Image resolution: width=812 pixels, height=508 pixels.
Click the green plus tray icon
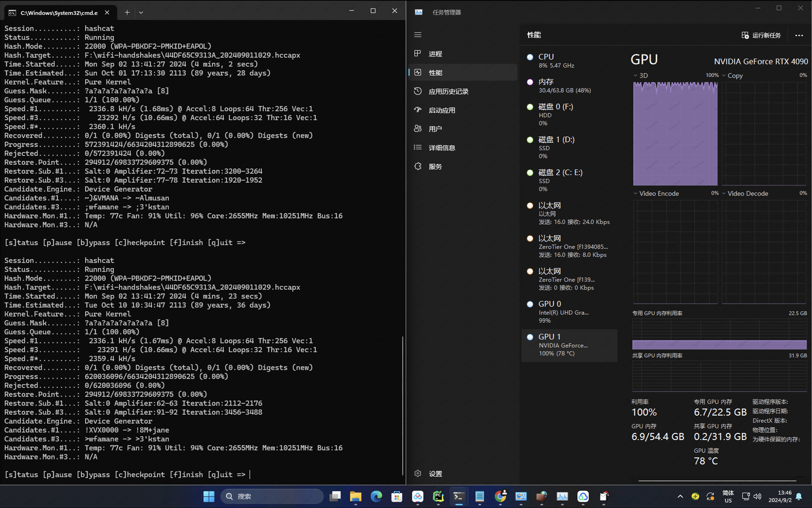click(695, 496)
